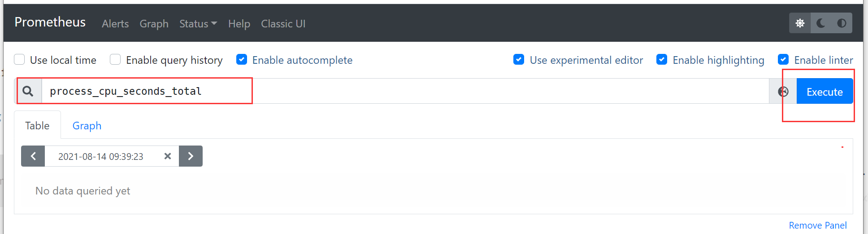Switch to the Graph panel tab
The height and width of the screenshot is (234, 868).
(x=87, y=126)
